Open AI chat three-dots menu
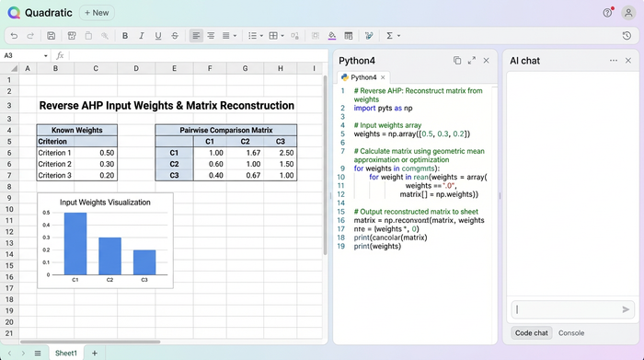The height and width of the screenshot is (360, 644). tap(614, 61)
